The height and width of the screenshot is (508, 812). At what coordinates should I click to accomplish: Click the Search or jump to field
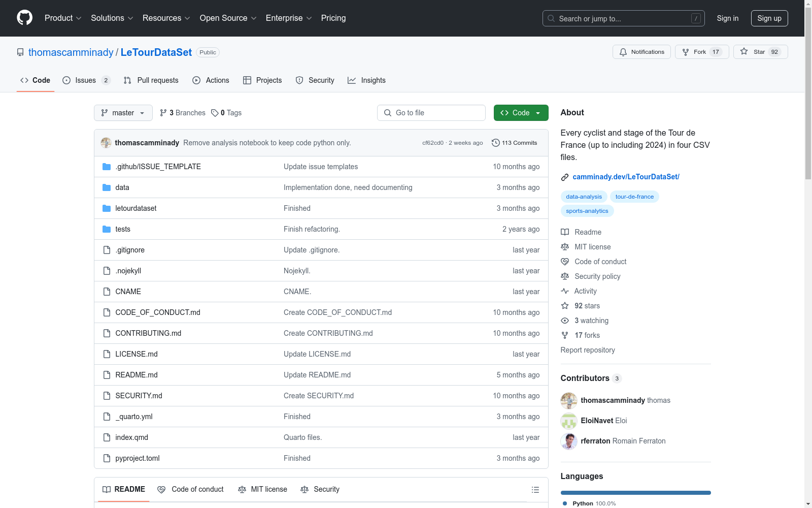click(624, 18)
